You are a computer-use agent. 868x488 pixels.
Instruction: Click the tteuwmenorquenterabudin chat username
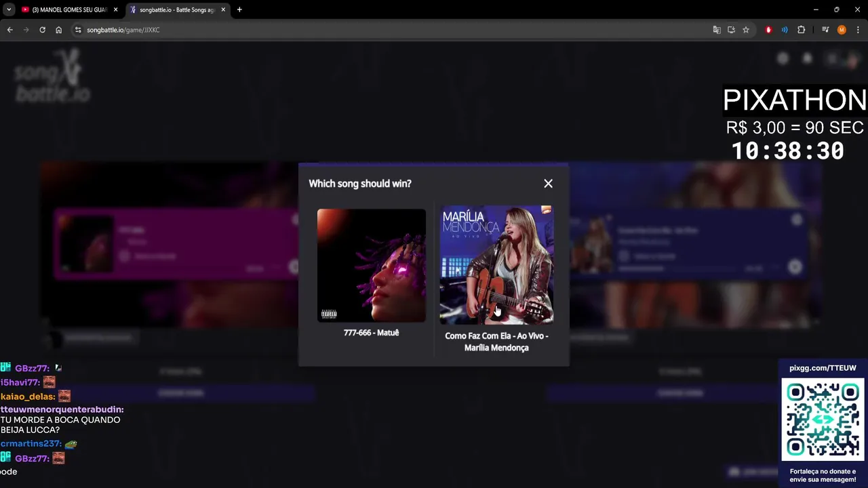coord(62,410)
